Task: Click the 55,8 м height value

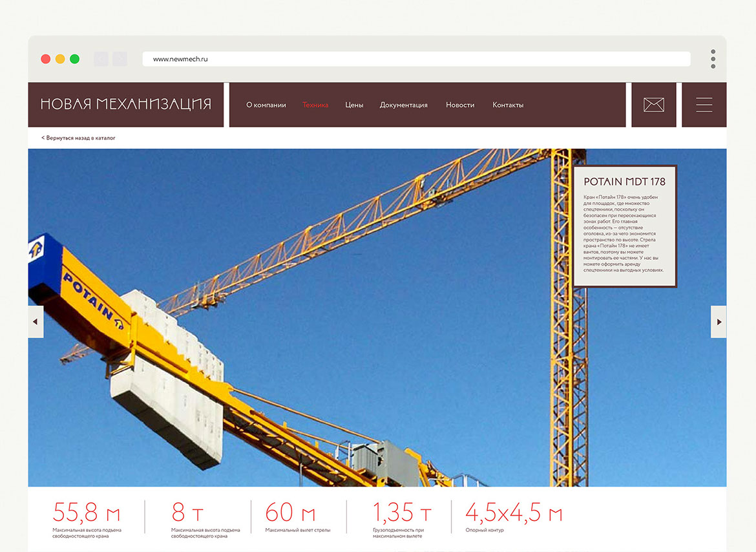Action: pos(87,512)
